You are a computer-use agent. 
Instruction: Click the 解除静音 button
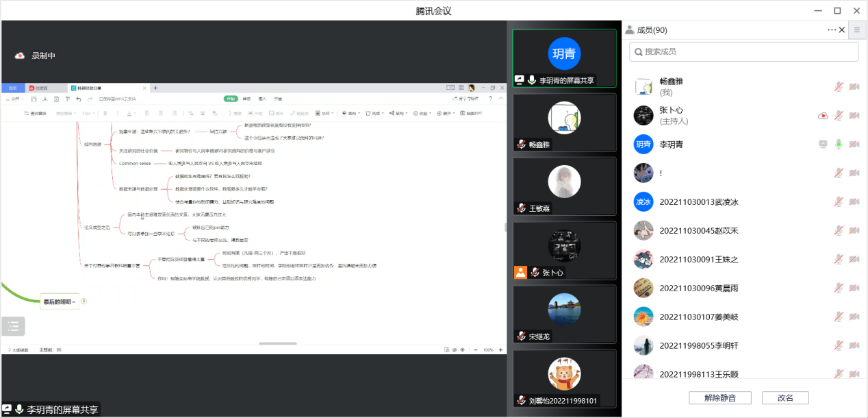pos(719,398)
